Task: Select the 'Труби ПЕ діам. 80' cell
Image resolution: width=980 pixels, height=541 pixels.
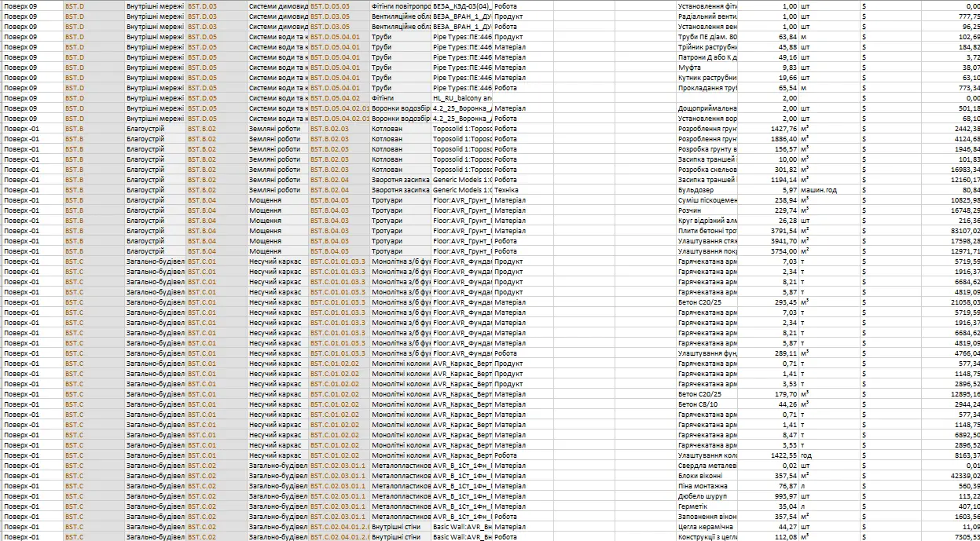Action: tap(707, 36)
